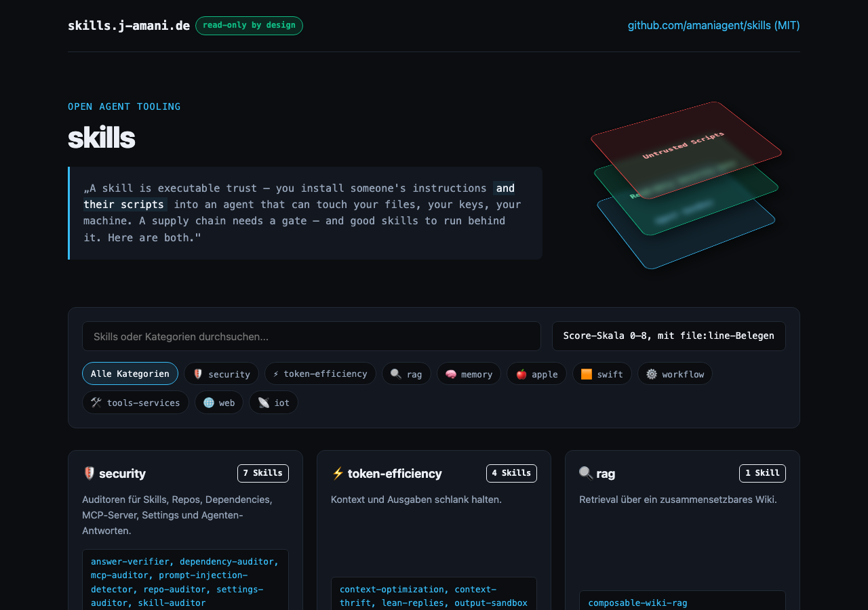Screen dimensions: 868x610
Task: Click the Untrusted Scripts red layer card
Action: pos(686,150)
